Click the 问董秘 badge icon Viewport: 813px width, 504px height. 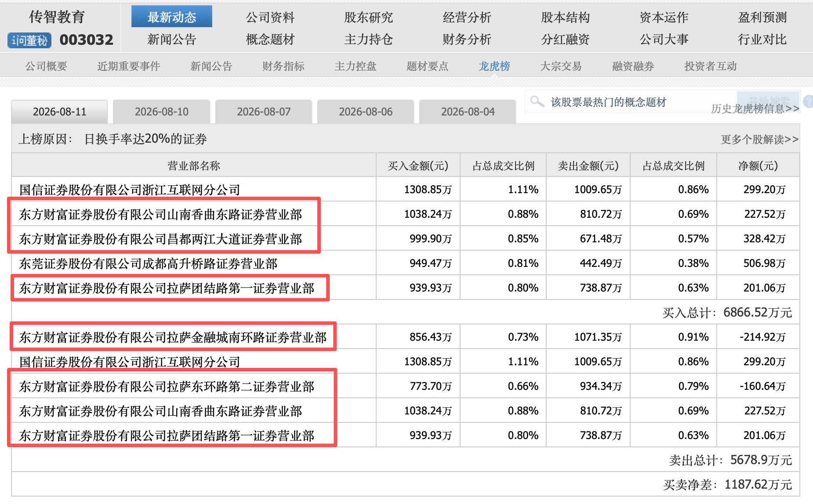29,40
